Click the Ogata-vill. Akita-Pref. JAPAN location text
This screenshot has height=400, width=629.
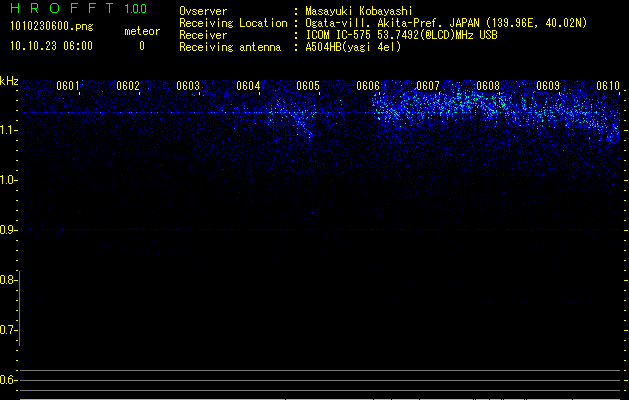pyautogui.click(x=446, y=23)
